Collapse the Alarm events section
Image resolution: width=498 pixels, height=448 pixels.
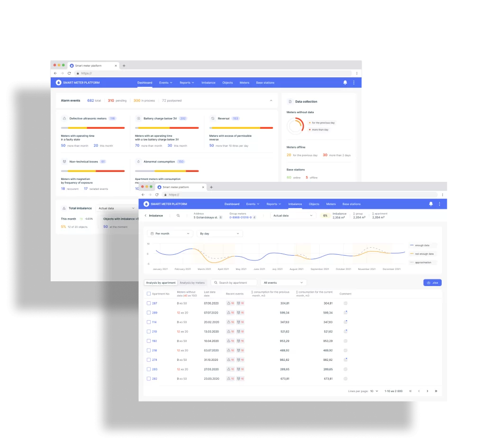(x=271, y=100)
